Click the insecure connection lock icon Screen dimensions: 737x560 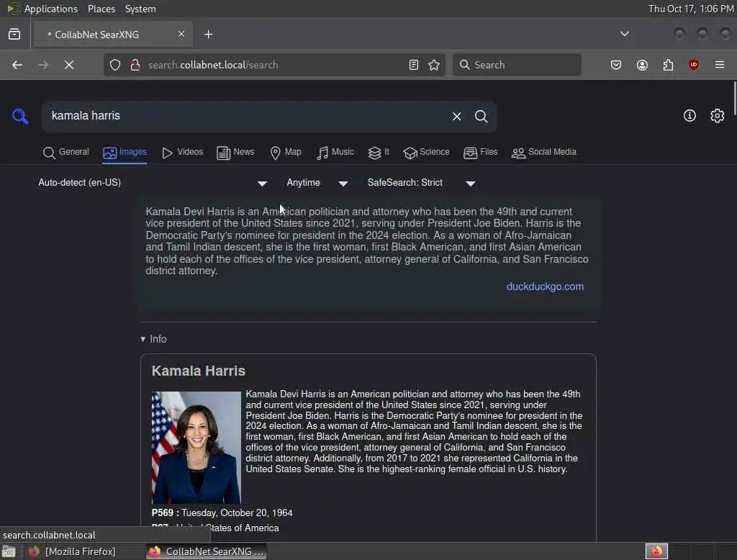135,65
